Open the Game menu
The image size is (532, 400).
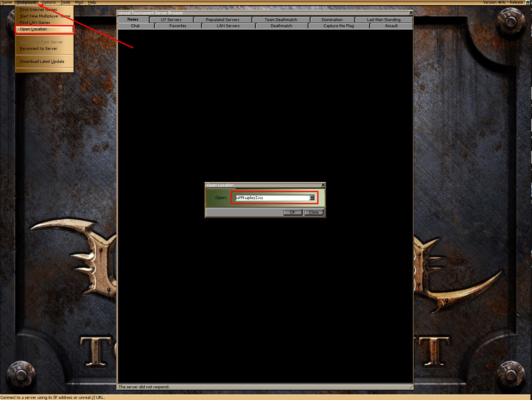click(x=7, y=2)
